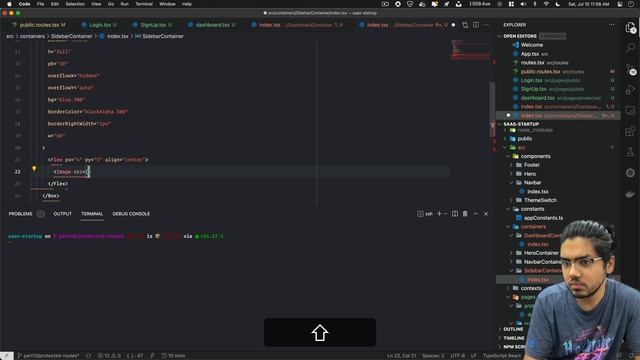
Task: Open the Testing flask icon view
Action: click(x=630, y=152)
